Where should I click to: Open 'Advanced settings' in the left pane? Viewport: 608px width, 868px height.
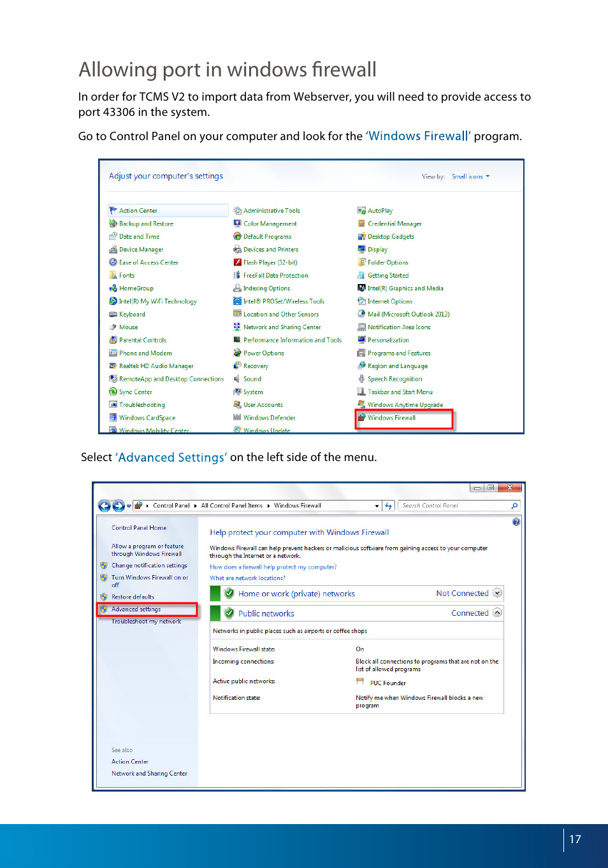tap(136, 609)
